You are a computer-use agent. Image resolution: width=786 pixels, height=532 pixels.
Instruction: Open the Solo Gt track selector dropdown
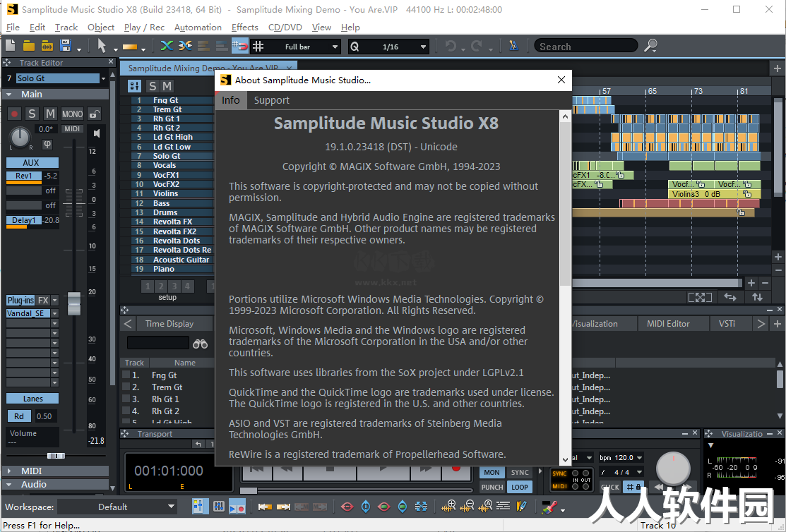tap(103, 78)
